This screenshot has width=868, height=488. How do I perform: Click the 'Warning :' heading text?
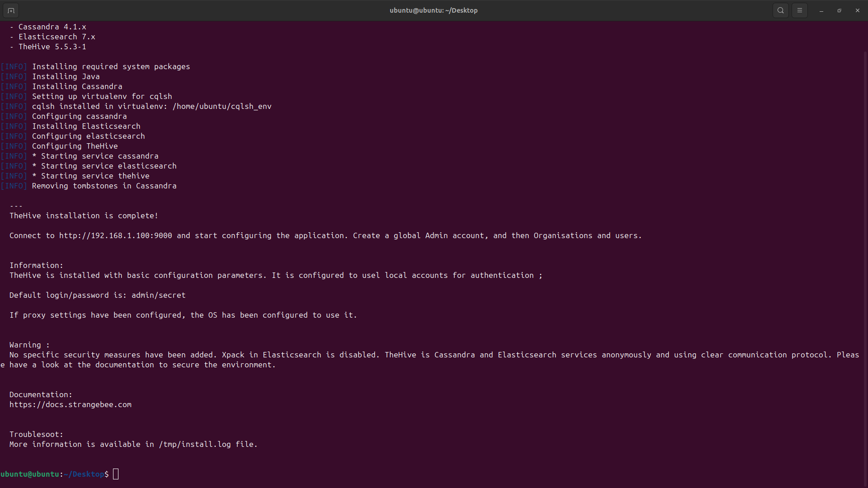[29, 345]
